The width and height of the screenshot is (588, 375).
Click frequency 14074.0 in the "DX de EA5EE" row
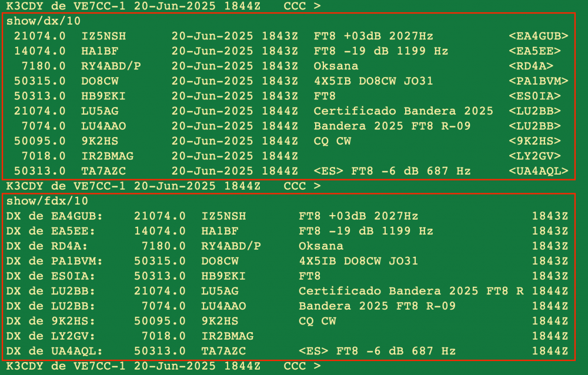click(x=160, y=231)
